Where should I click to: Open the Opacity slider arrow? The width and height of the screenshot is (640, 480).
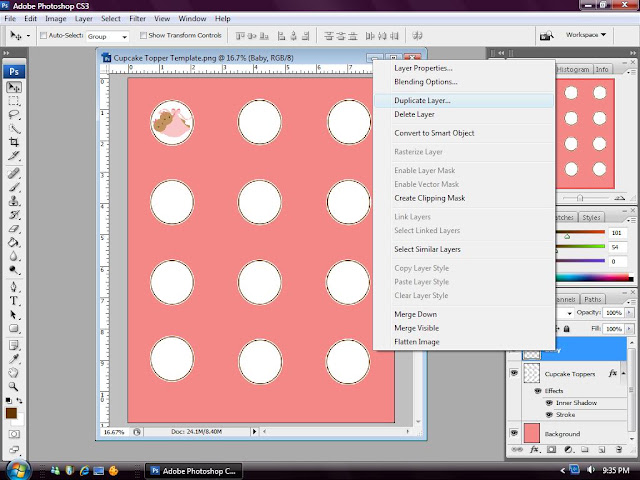[x=629, y=313]
